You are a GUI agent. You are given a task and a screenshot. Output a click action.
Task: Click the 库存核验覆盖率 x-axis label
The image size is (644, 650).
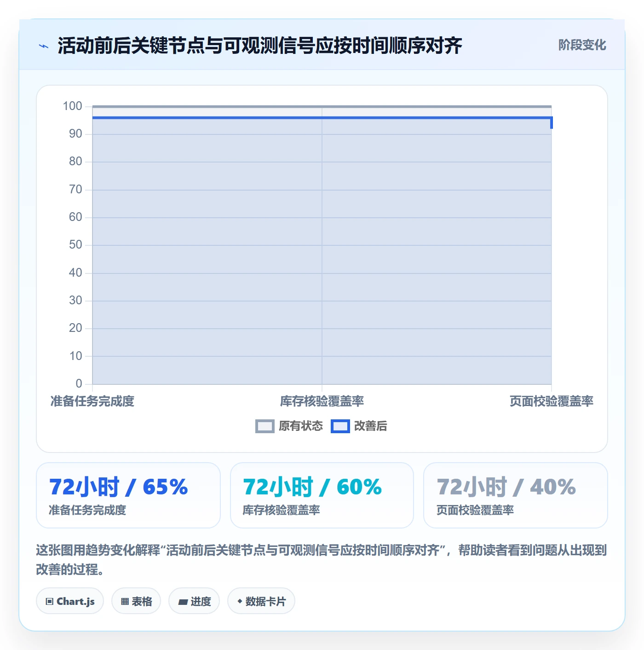(x=322, y=401)
